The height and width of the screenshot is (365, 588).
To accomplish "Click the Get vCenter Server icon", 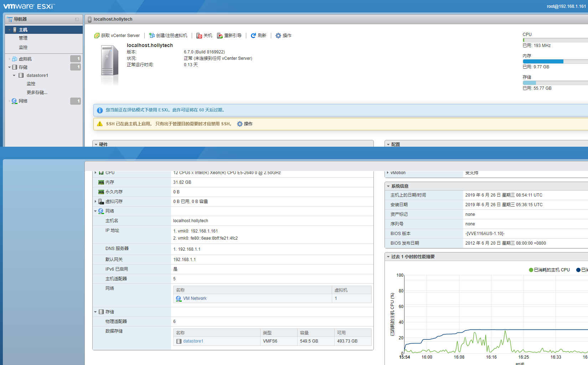I will click(x=97, y=36).
